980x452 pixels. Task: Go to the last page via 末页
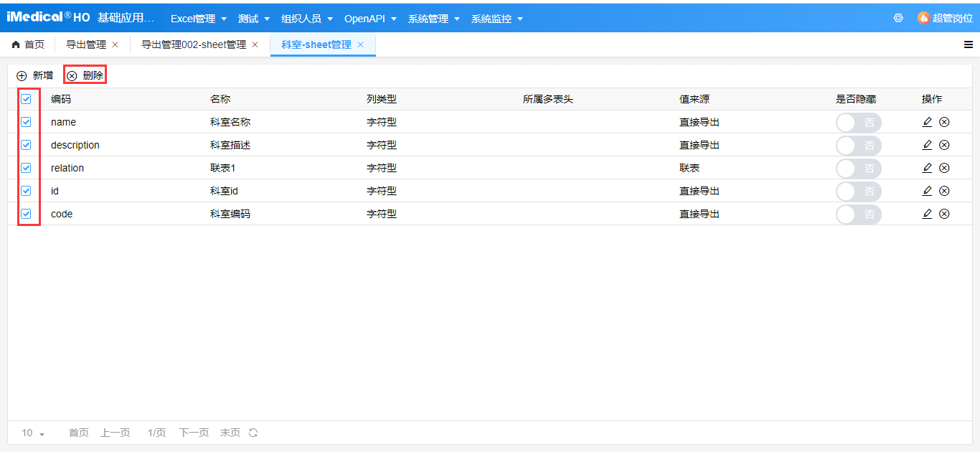[230, 433]
